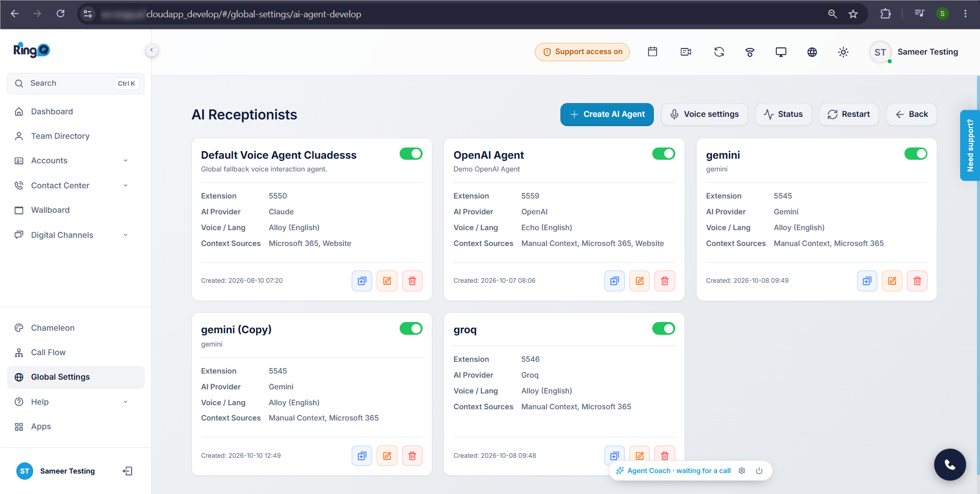This screenshot has width=980, height=494.
Task: Edit the gemini agent created 2026-10-08
Action: tap(892, 281)
